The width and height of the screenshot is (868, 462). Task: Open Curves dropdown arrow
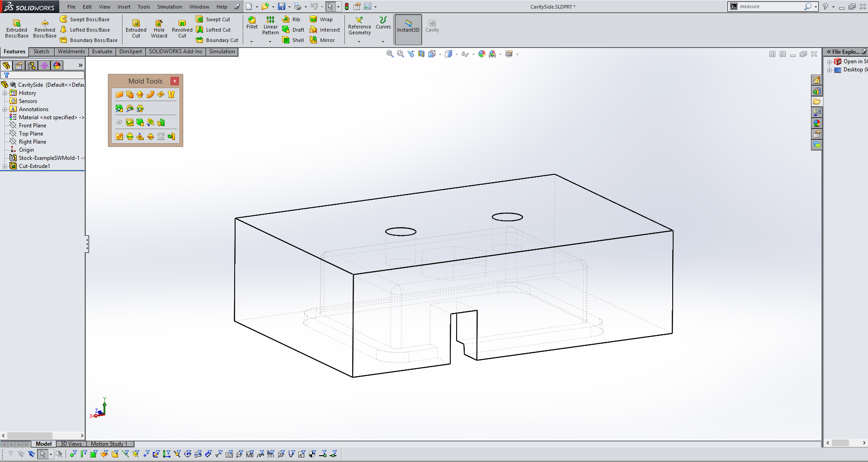383,42
